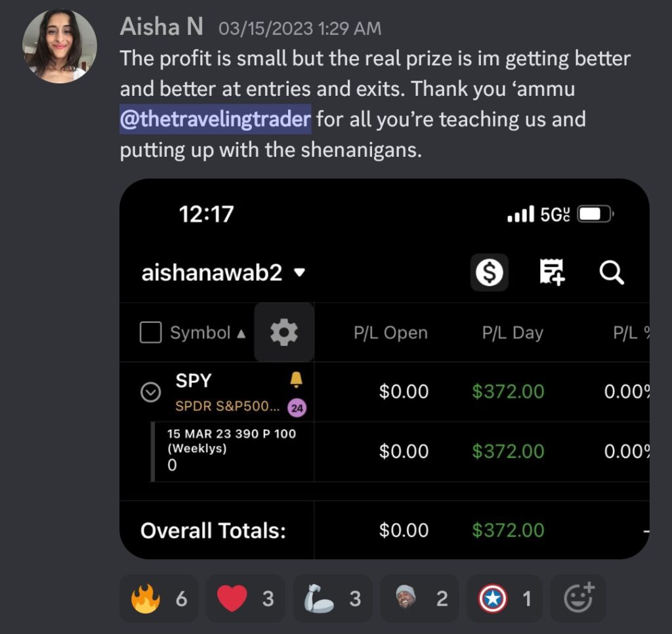Click the SPY alert bell icon
Screen dimensions: 672x634
point(296,380)
